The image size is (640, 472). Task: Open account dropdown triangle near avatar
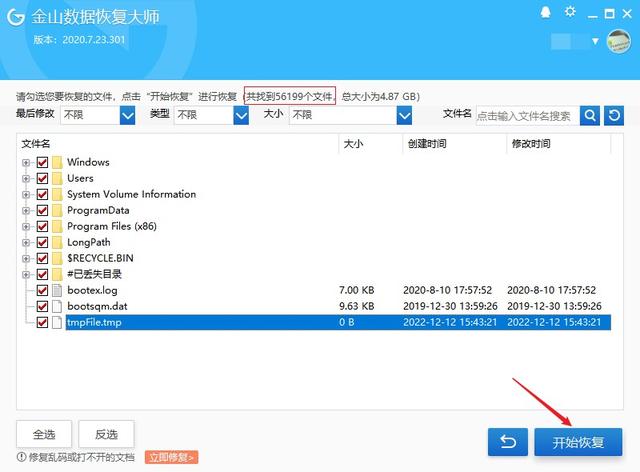click(x=595, y=41)
